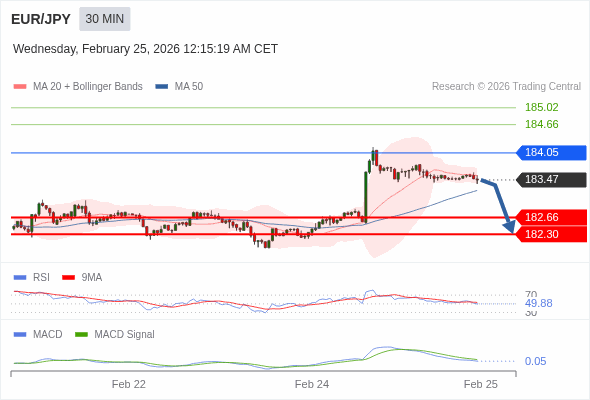Click the RSI value 49.88

(539, 303)
